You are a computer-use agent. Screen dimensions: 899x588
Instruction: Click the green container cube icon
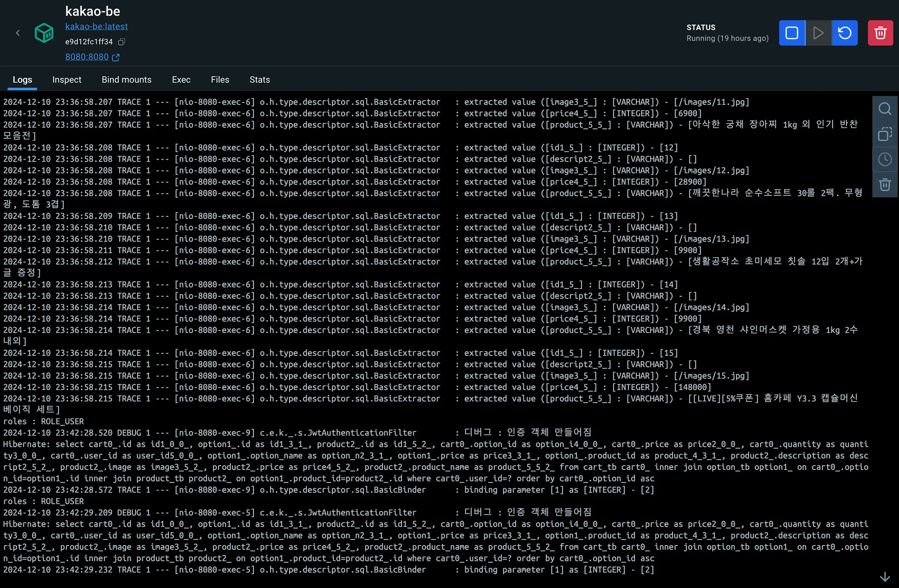[44, 33]
